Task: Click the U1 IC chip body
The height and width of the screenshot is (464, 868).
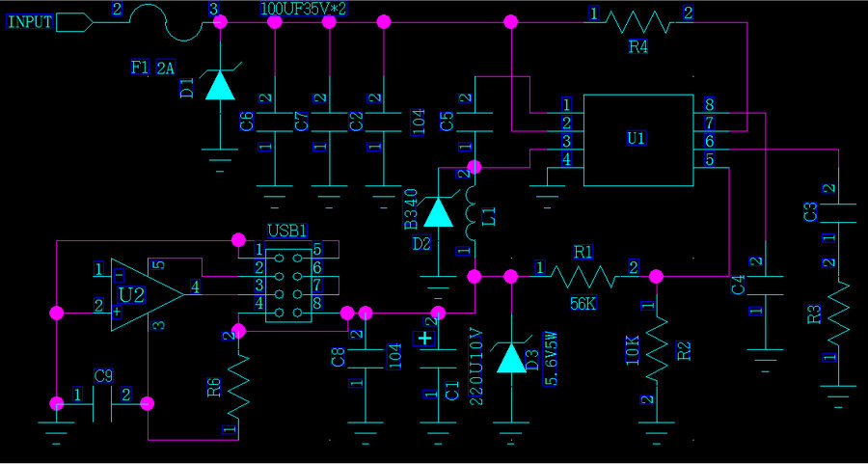Action: [x=637, y=139]
